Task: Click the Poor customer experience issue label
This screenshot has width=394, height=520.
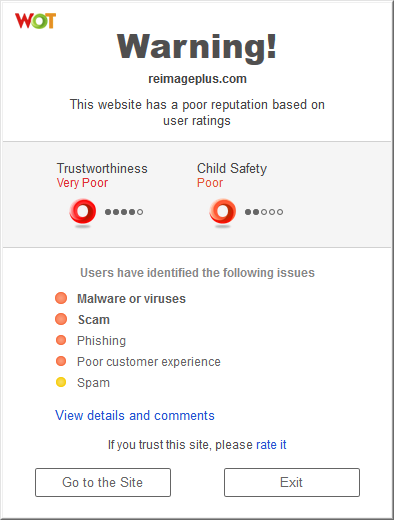Action: click(x=149, y=362)
